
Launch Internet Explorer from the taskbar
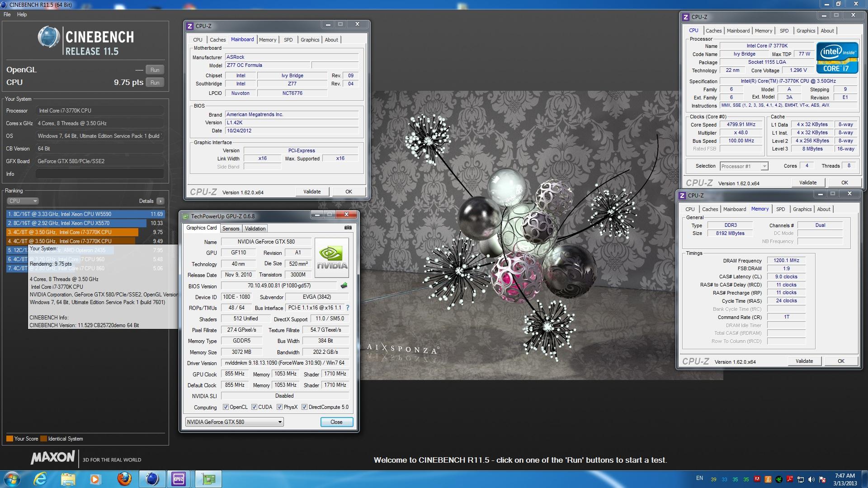(40, 479)
